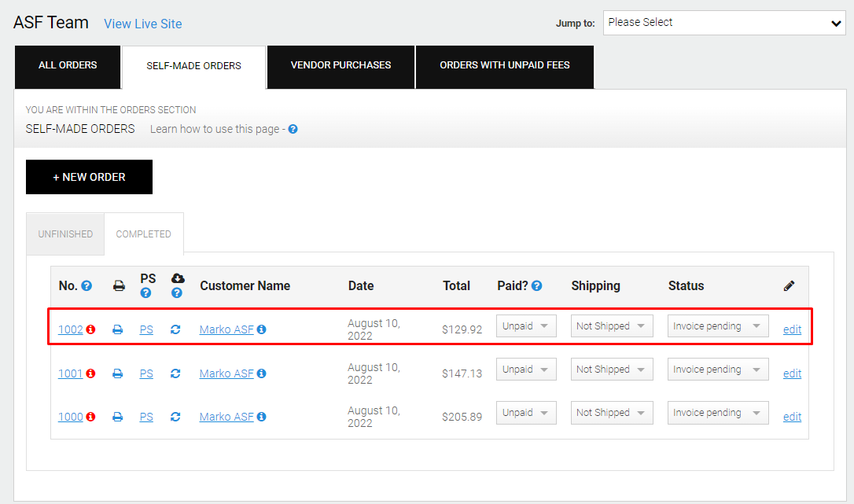Click the Date column header

[361, 285]
